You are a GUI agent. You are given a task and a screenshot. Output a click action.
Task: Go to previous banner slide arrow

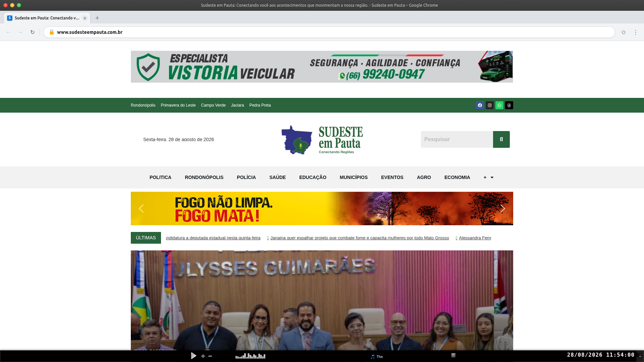pyautogui.click(x=141, y=208)
